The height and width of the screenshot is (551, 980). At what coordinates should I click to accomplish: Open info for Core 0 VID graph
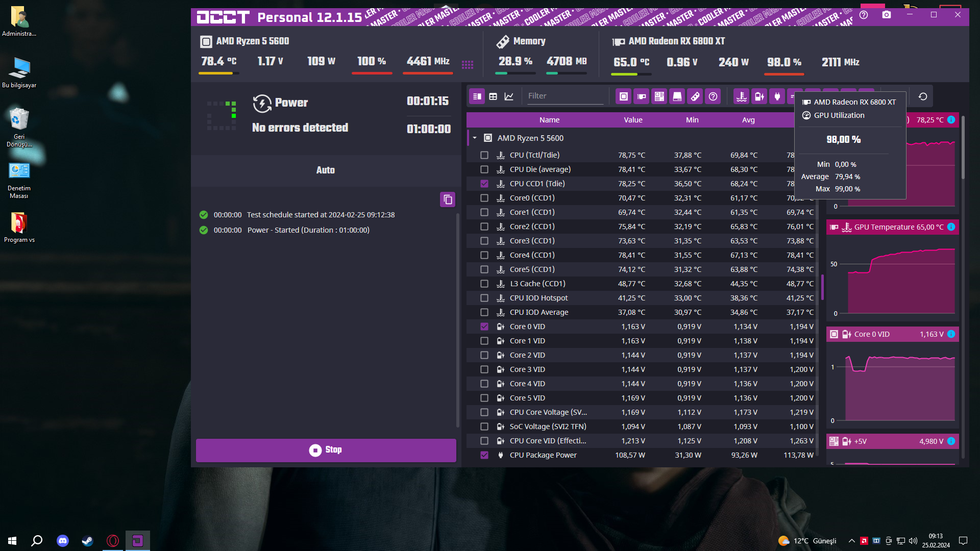(x=951, y=334)
